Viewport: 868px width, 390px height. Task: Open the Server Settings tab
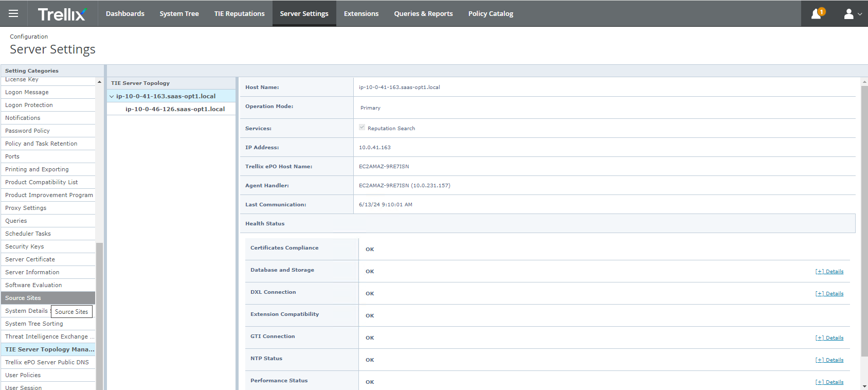[304, 13]
